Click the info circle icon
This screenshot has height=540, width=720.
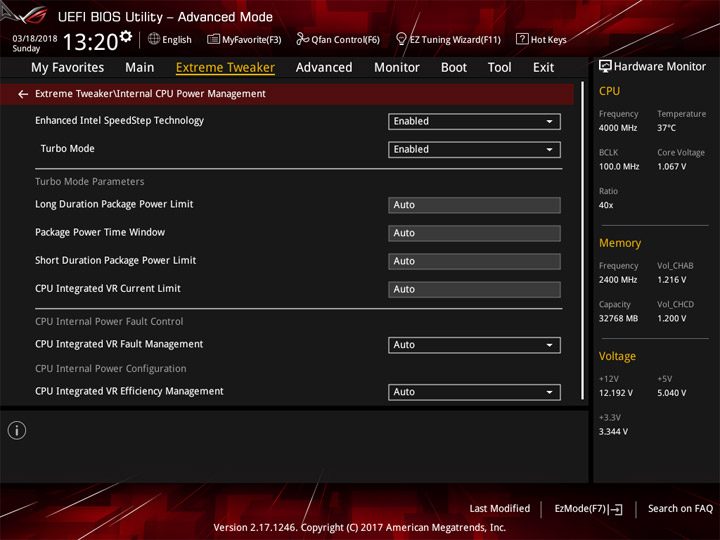(17, 430)
